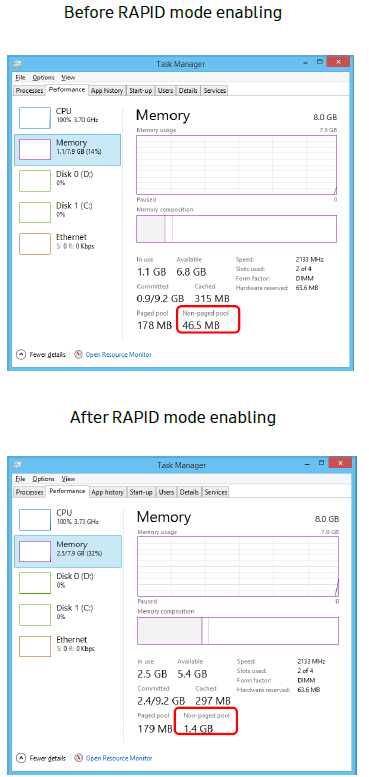The image size is (369, 777).
Task: Click Memory composition bar in top Task Manager
Action: pyautogui.click(x=237, y=229)
